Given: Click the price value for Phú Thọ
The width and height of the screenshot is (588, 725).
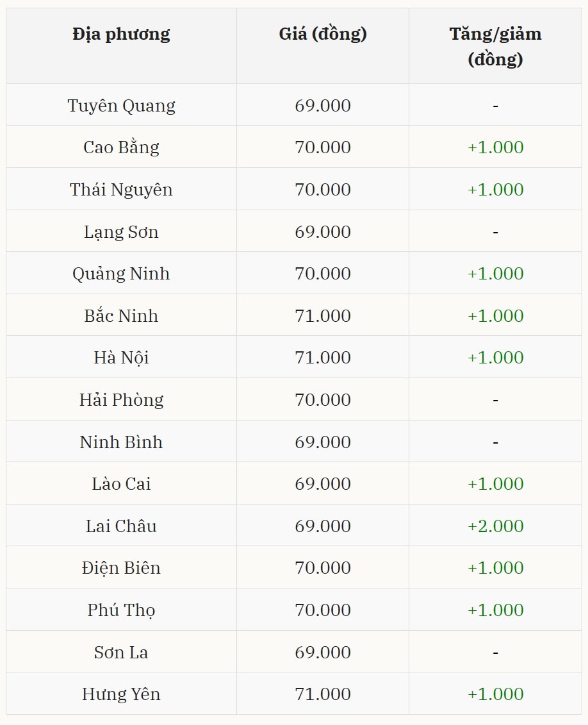Looking at the screenshot, I should 323,610.
